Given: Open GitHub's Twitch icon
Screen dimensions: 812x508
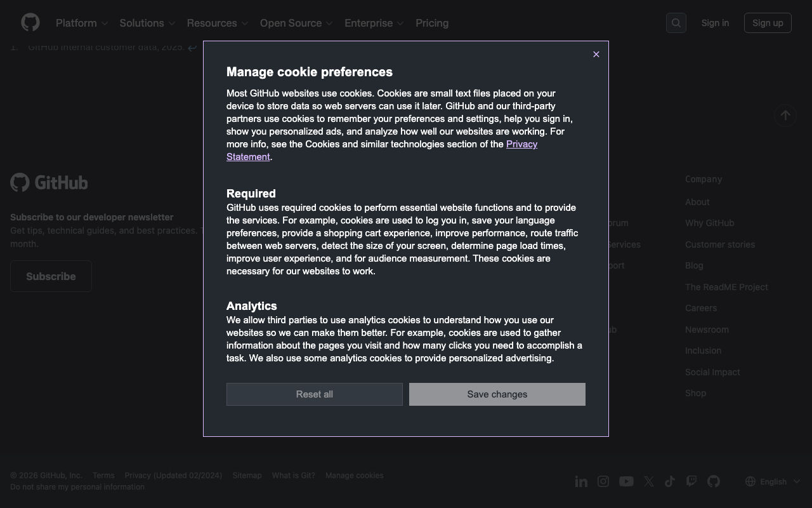Looking at the screenshot, I should (691, 481).
